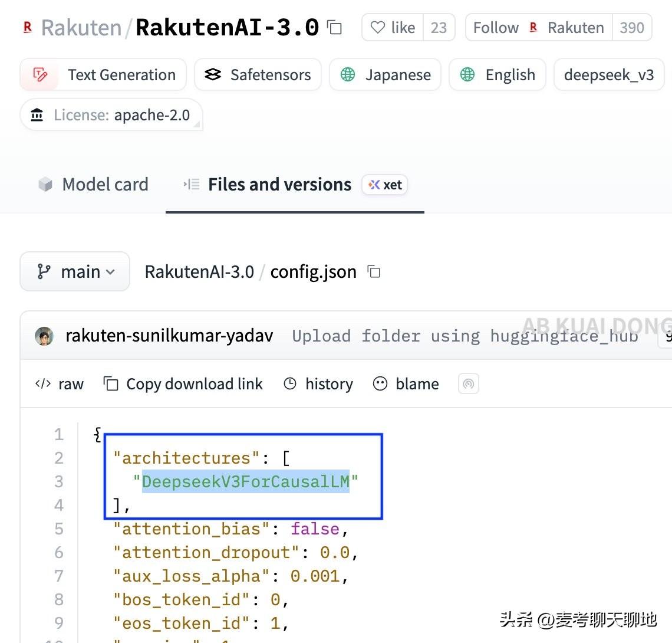The width and height of the screenshot is (672, 643).
Task: Click the value 0.001 on line 7
Action: click(315, 576)
